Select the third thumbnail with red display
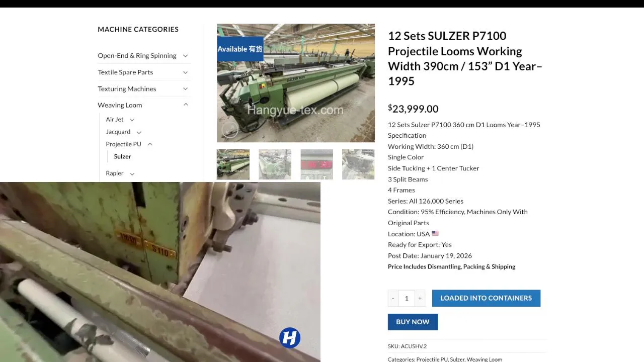This screenshot has height=362, width=644. point(316,164)
